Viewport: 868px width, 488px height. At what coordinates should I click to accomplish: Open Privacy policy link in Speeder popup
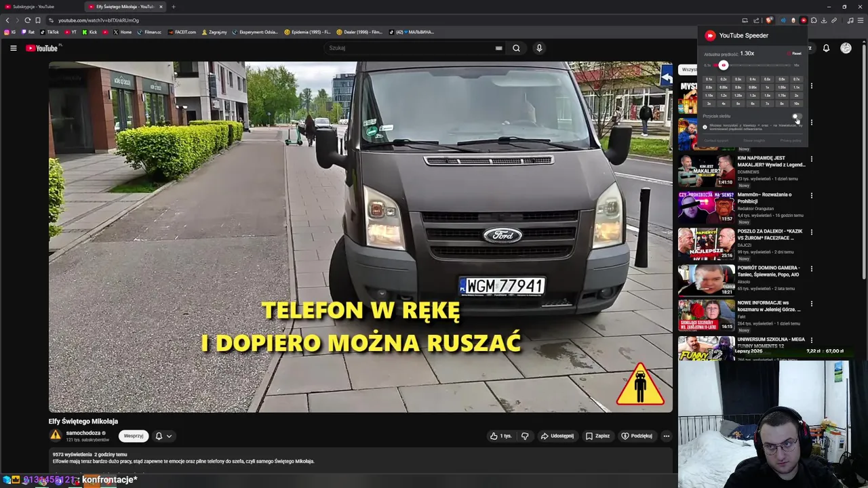click(791, 140)
